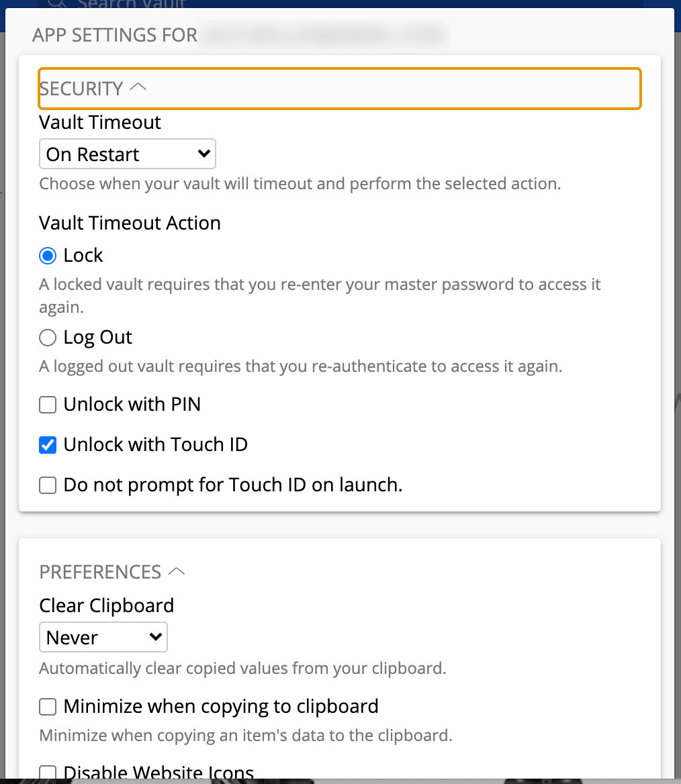Click the SECURITY heading text
The width and height of the screenshot is (681, 784).
81,89
